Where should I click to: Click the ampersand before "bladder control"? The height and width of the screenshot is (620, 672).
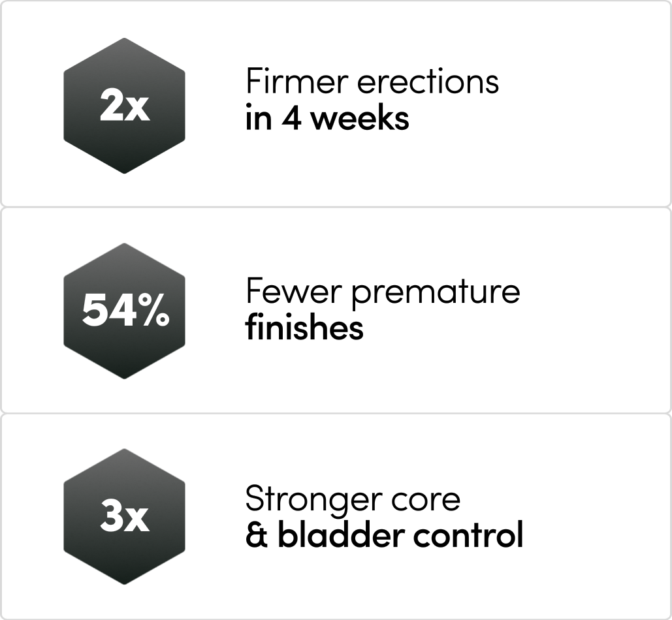pyautogui.click(x=255, y=536)
